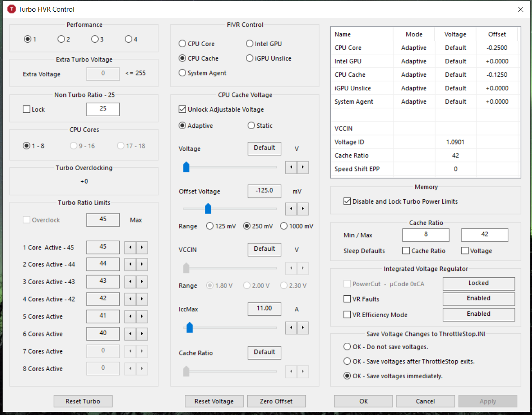Click the Cache Ratio Max field
Viewport: 532px width, 415px height.
(x=484, y=235)
